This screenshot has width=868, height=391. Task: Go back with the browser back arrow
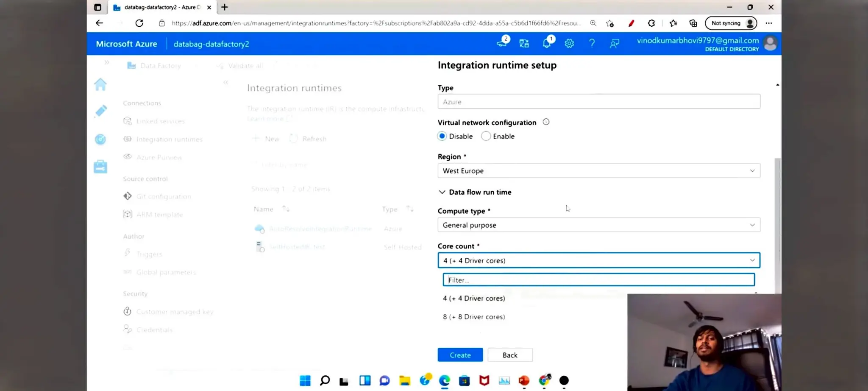(x=99, y=23)
